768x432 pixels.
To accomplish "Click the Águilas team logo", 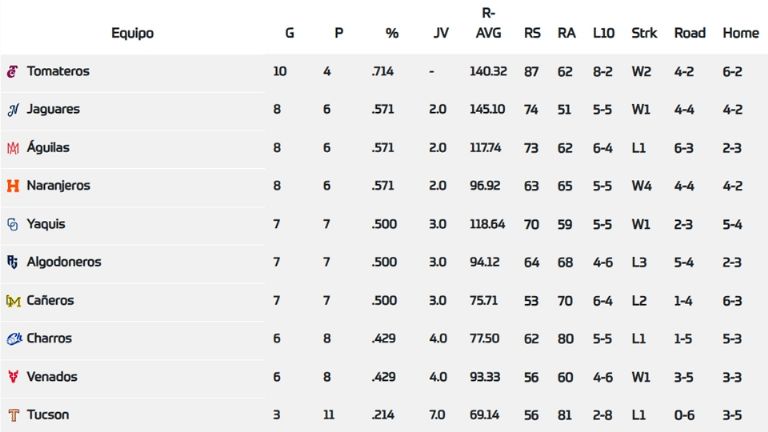I will click(13, 148).
